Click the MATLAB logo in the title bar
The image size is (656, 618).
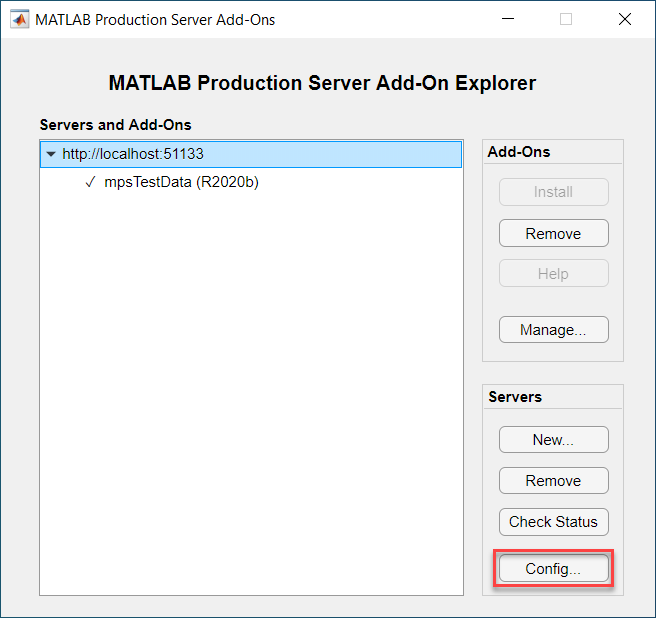[x=19, y=19]
